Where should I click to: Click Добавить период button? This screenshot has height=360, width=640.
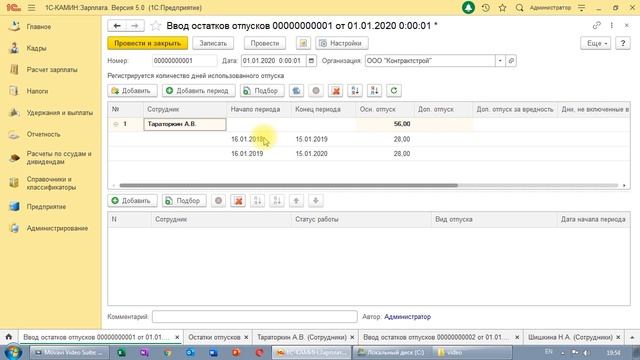198,91
